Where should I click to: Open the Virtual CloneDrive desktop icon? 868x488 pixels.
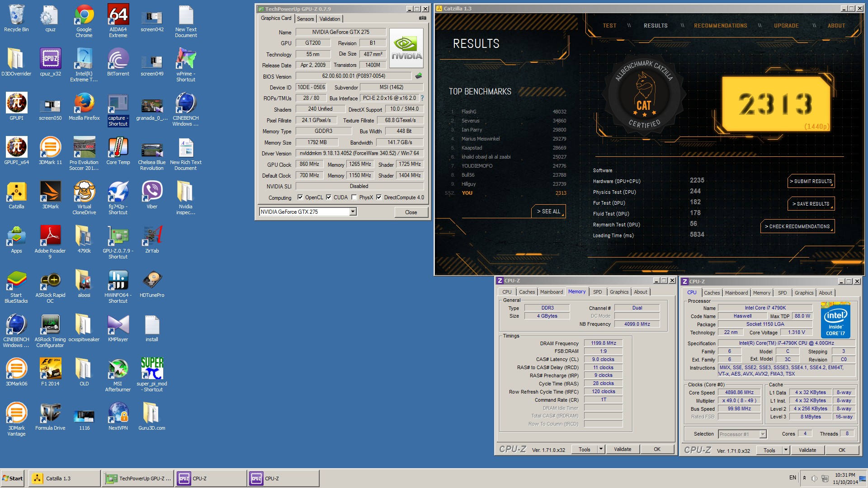(84, 198)
